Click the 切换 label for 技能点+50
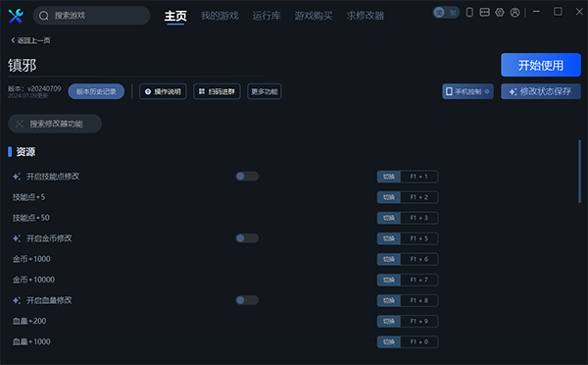Screen dimensions: 588x365 coord(389,218)
